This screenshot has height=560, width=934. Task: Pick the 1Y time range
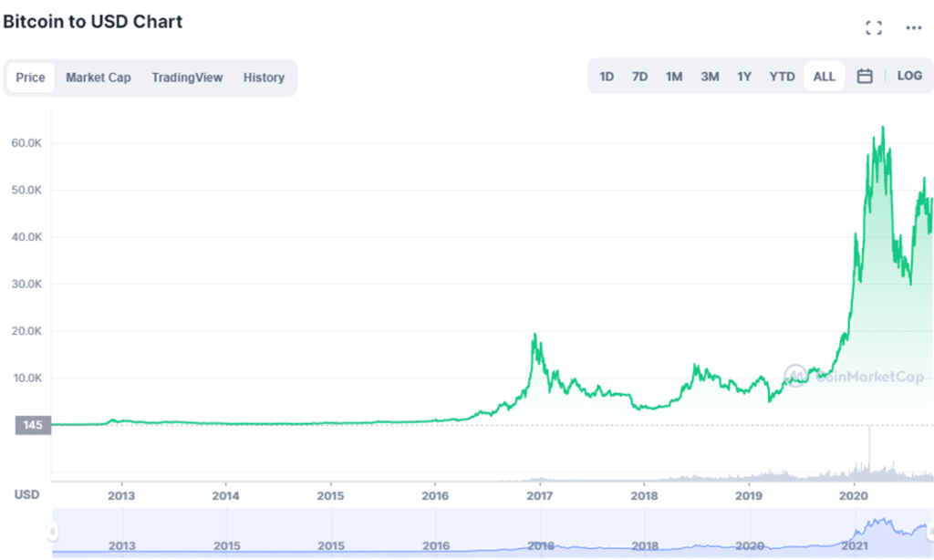[x=744, y=77]
